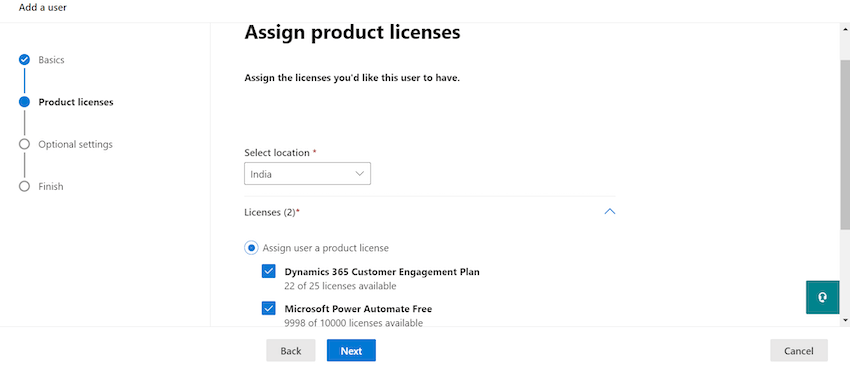Click the Assign product licenses heading
This screenshot has width=850, height=370.
pos(352,33)
